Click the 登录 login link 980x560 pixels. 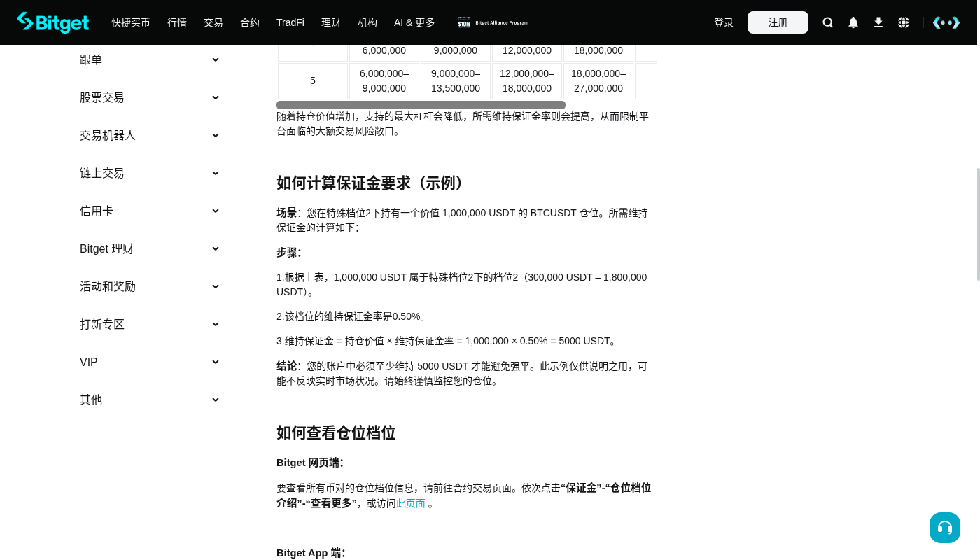click(724, 22)
